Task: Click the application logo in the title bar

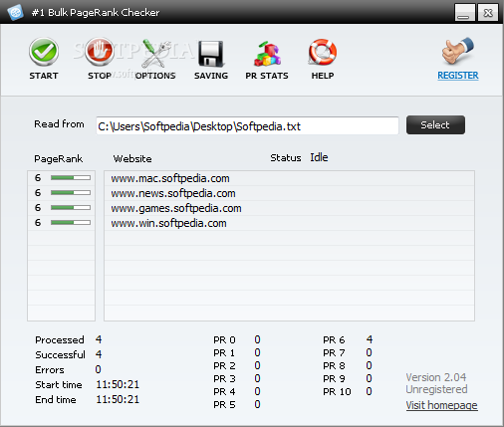Action: pyautogui.click(x=15, y=13)
